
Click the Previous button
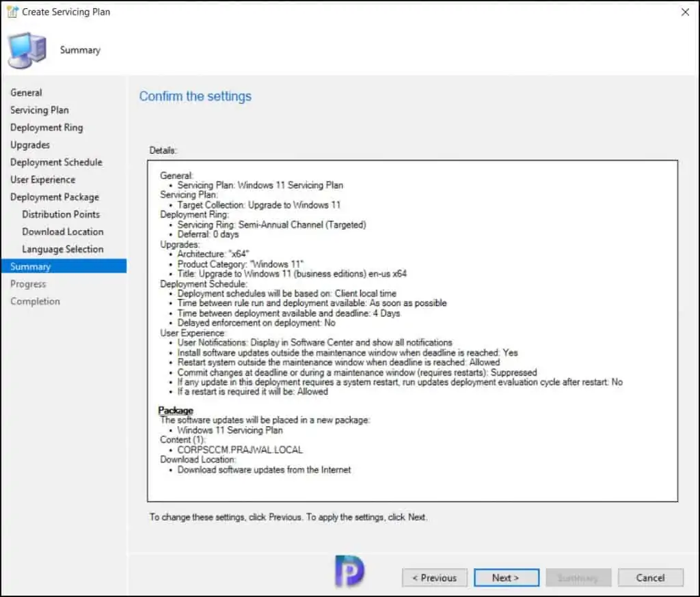click(x=434, y=578)
